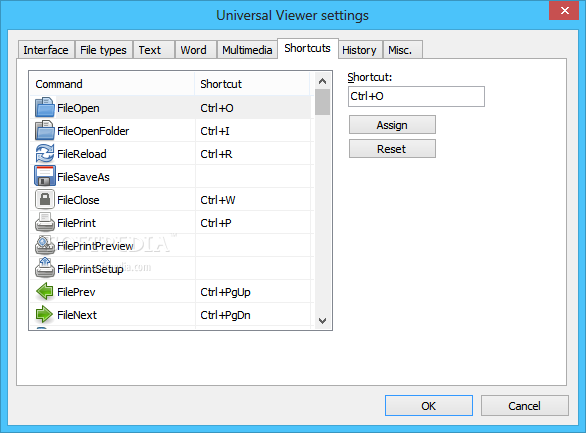Click the Reset button
Viewport: 586px width, 433px height.
392,149
